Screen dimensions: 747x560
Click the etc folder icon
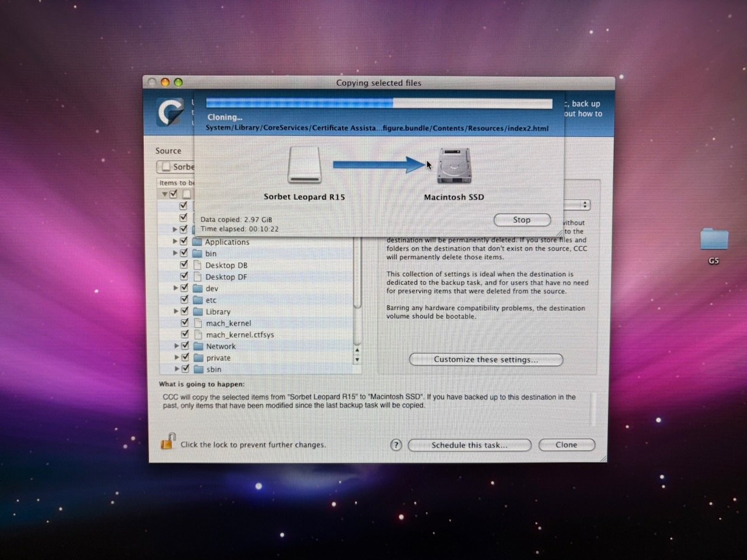tap(197, 300)
